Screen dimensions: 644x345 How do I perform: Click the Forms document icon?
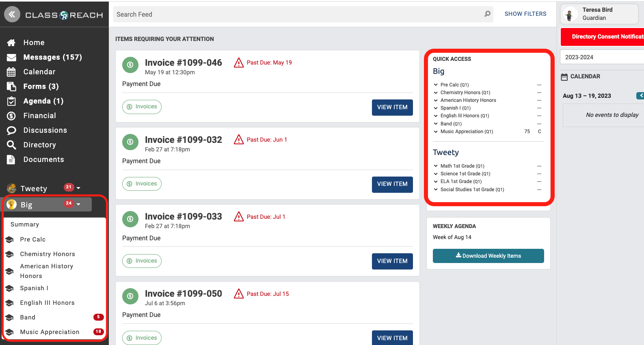tap(11, 86)
